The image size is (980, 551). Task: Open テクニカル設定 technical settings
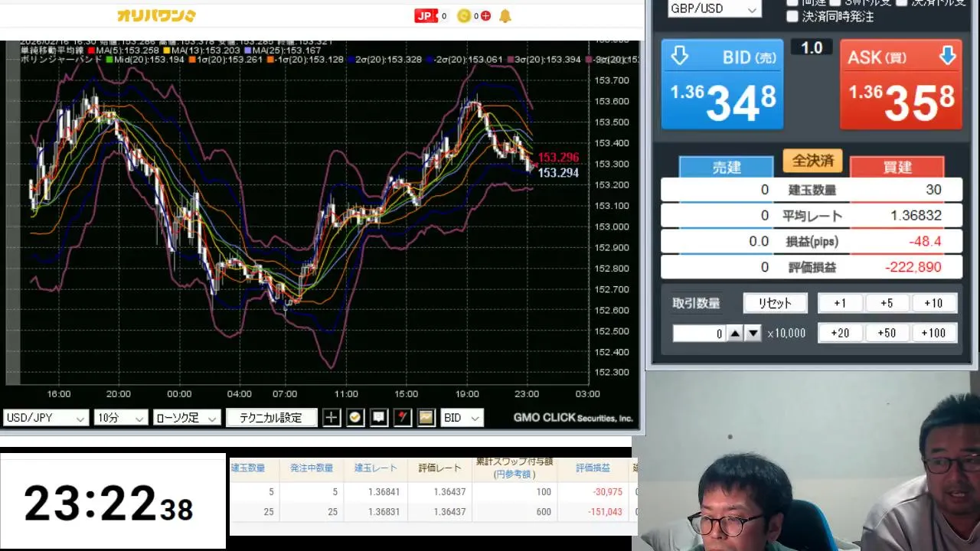[271, 418]
